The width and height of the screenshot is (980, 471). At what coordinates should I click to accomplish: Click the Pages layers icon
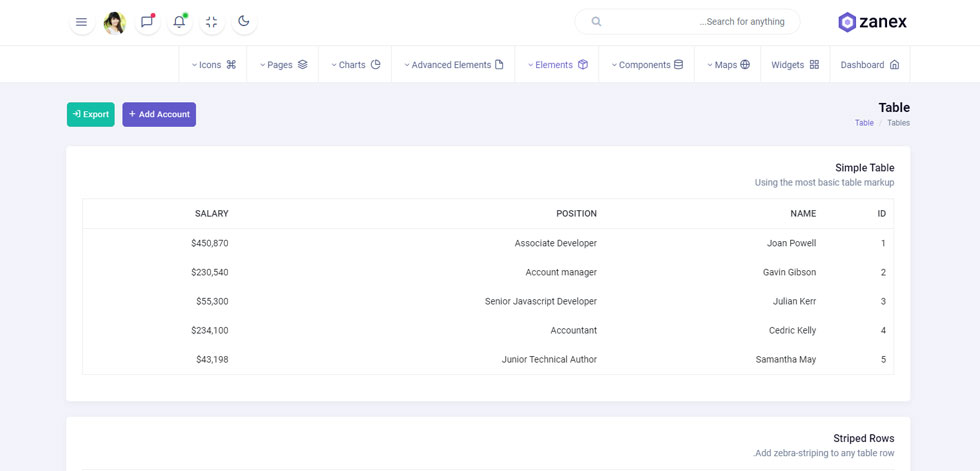click(302, 64)
